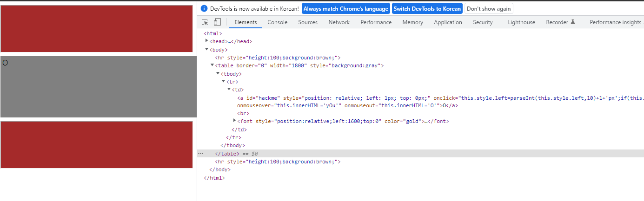Select the first hr element line

pyautogui.click(x=278, y=58)
